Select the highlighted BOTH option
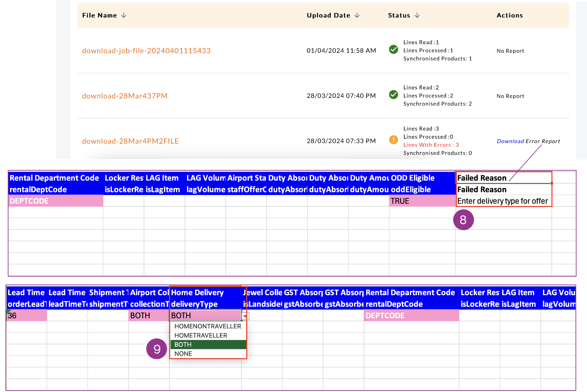This screenshot has width=587, height=392. [x=183, y=344]
